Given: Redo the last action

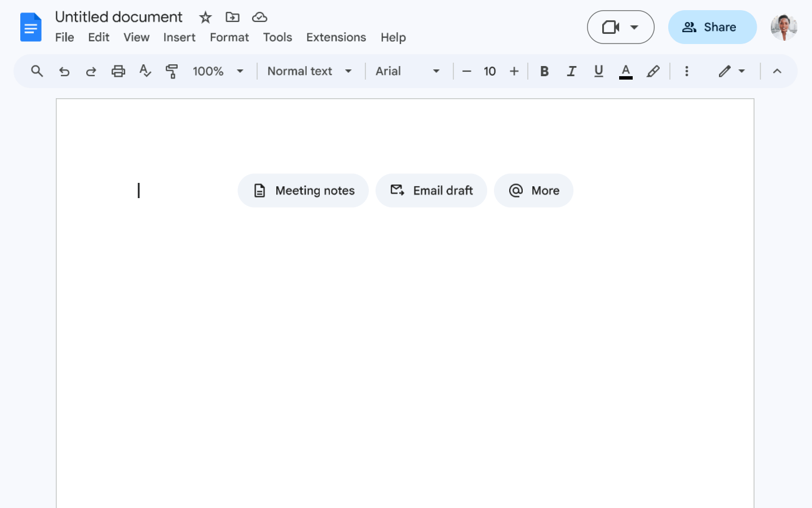Looking at the screenshot, I should (x=91, y=71).
